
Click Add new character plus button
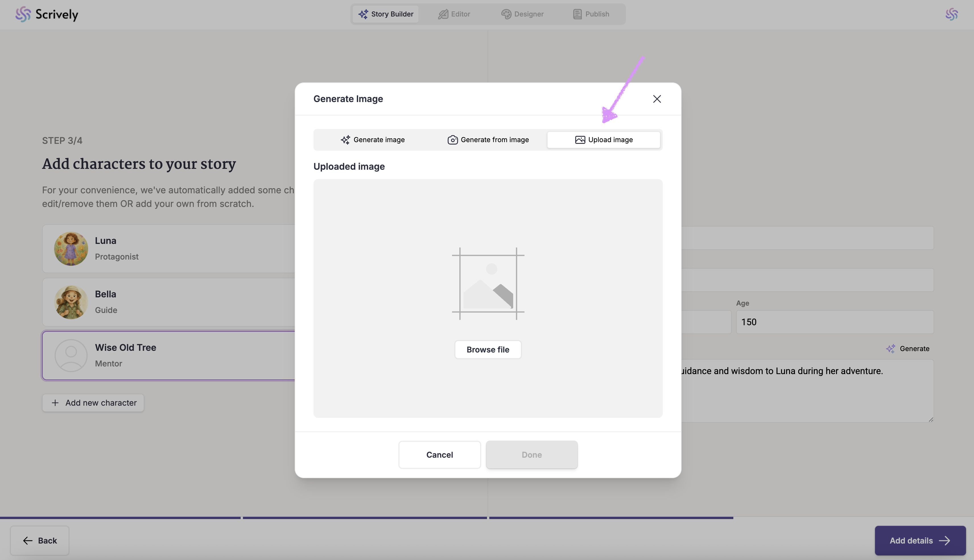tap(93, 403)
